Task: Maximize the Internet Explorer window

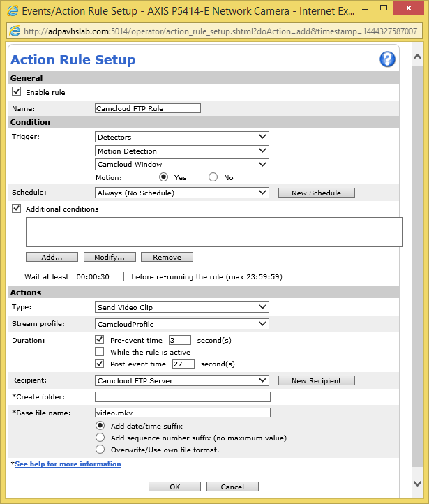Action: [x=384, y=8]
